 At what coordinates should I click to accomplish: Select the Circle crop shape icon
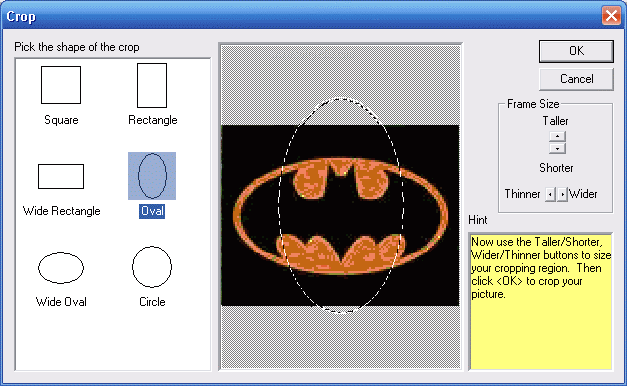click(x=152, y=267)
